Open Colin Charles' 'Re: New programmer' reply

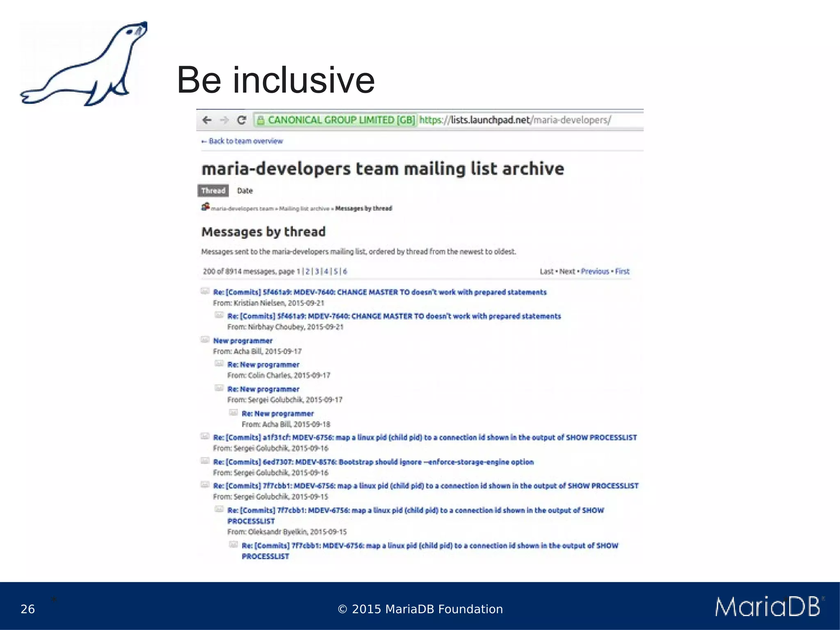pyautogui.click(x=263, y=365)
